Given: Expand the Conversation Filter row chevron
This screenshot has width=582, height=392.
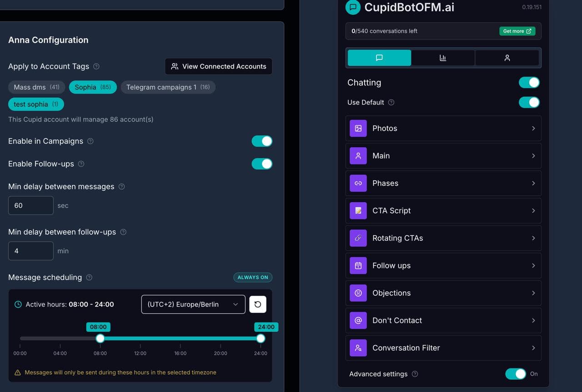Looking at the screenshot, I should tap(533, 348).
